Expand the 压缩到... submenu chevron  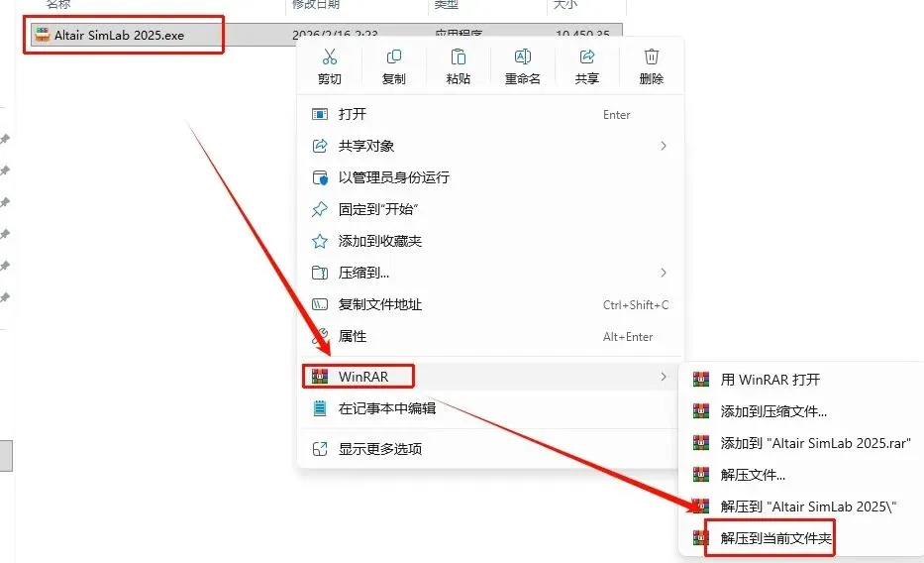[664, 273]
